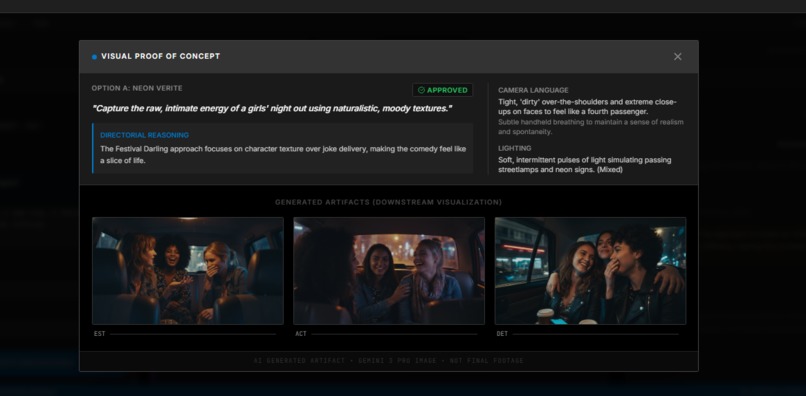Click the 'Subtle handheld breathing' note
The height and width of the screenshot is (396, 806).
(591, 127)
